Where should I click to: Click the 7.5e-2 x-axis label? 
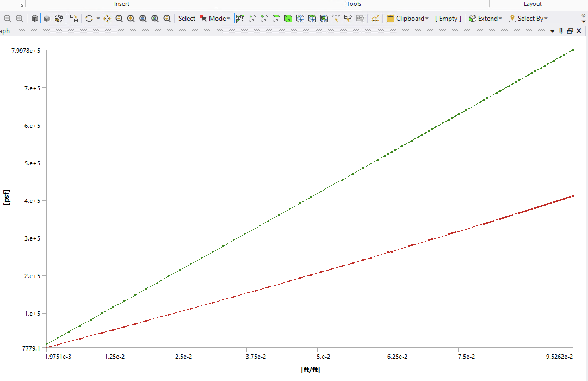click(466, 357)
